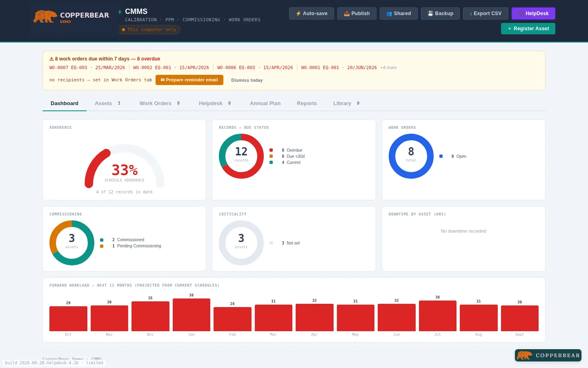Open work order WO-0002 EQ-001

click(x=171, y=67)
